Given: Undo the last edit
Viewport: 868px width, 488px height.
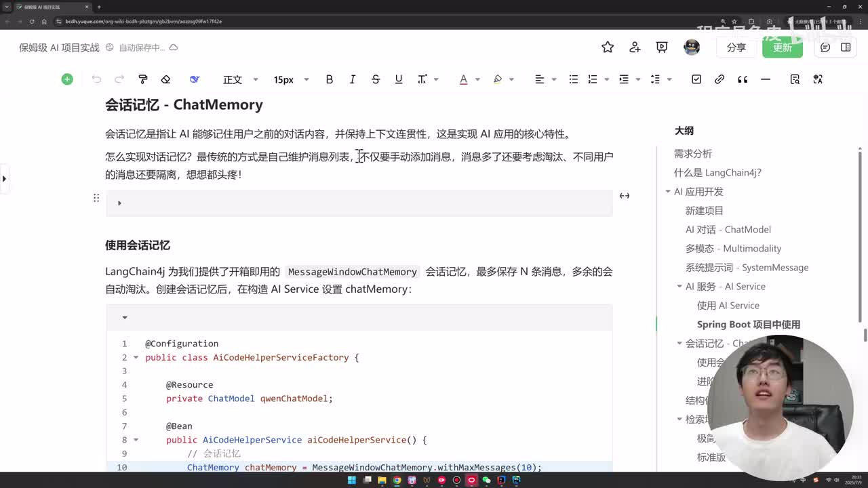Looking at the screenshot, I should (96, 79).
